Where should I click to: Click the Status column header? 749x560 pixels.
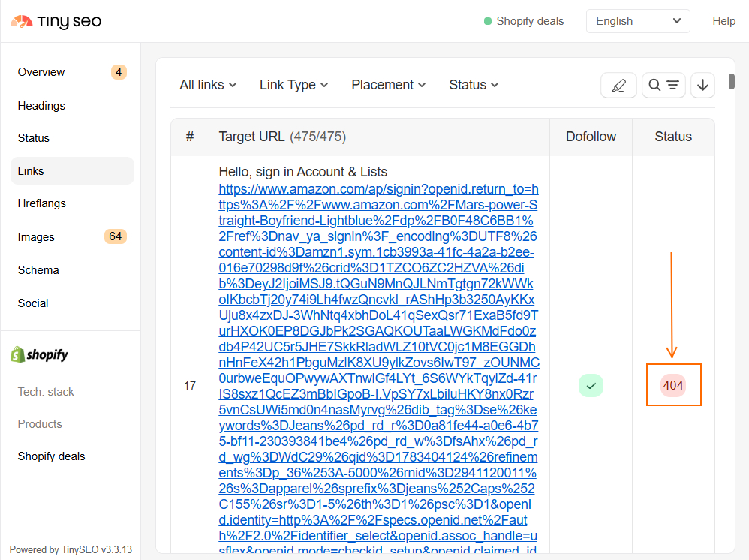(x=673, y=137)
